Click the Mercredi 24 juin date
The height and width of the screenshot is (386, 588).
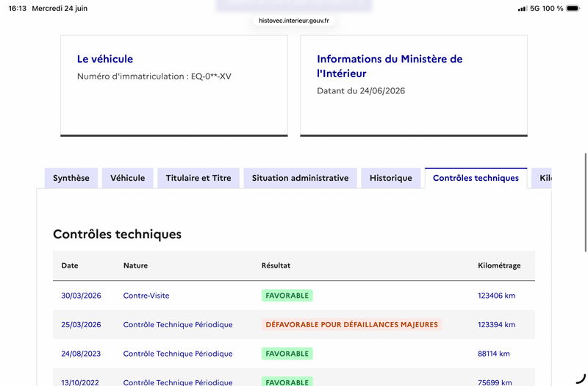(x=60, y=8)
